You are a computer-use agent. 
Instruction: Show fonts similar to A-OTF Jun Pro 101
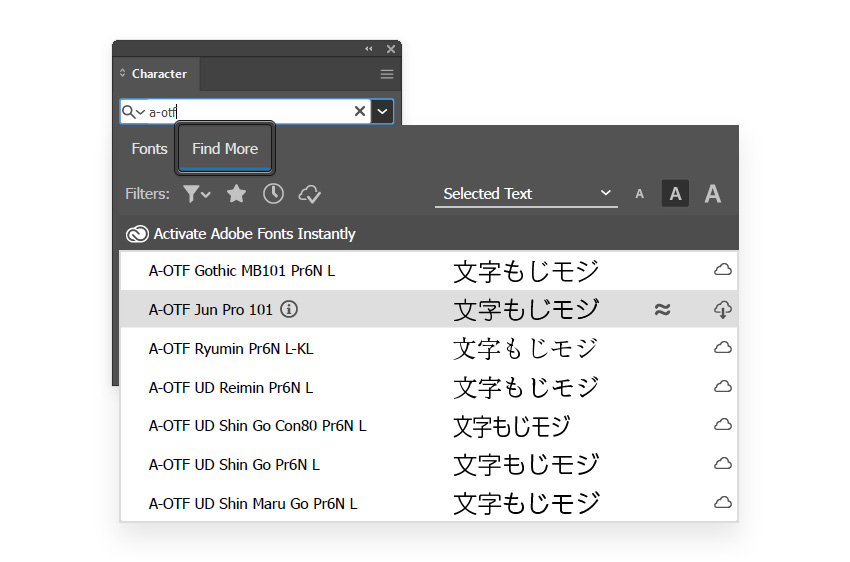click(662, 309)
